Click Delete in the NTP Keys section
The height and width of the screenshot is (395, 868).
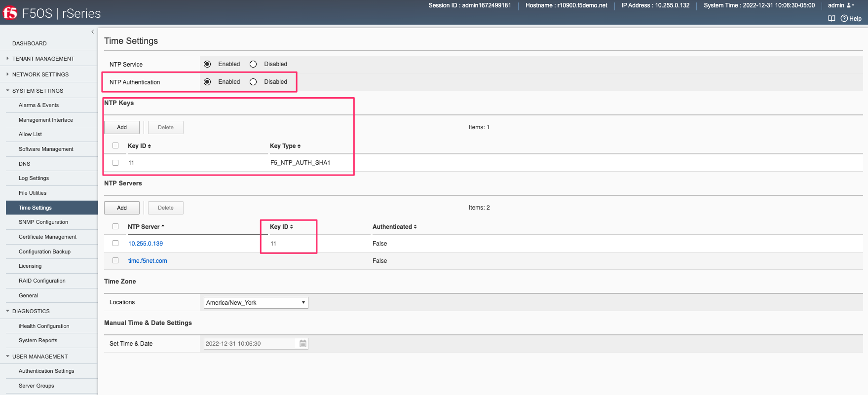click(x=166, y=127)
